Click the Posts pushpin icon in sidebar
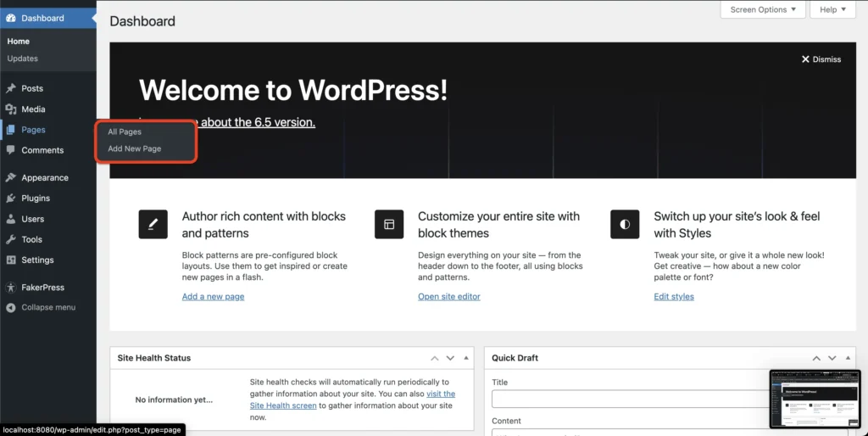The image size is (868, 436). (x=10, y=88)
